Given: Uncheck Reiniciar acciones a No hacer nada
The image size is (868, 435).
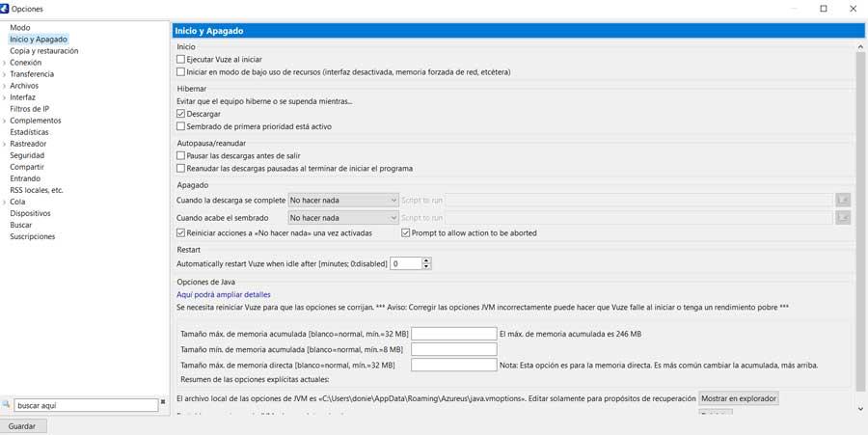Looking at the screenshot, I should pyautogui.click(x=180, y=233).
